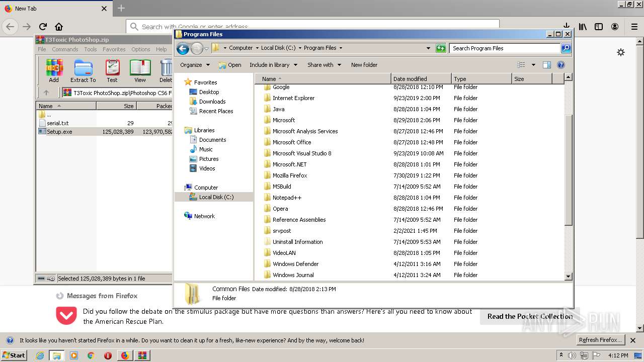The image size is (644, 362).
Task: Click the Search Program Files field
Action: coord(505,48)
